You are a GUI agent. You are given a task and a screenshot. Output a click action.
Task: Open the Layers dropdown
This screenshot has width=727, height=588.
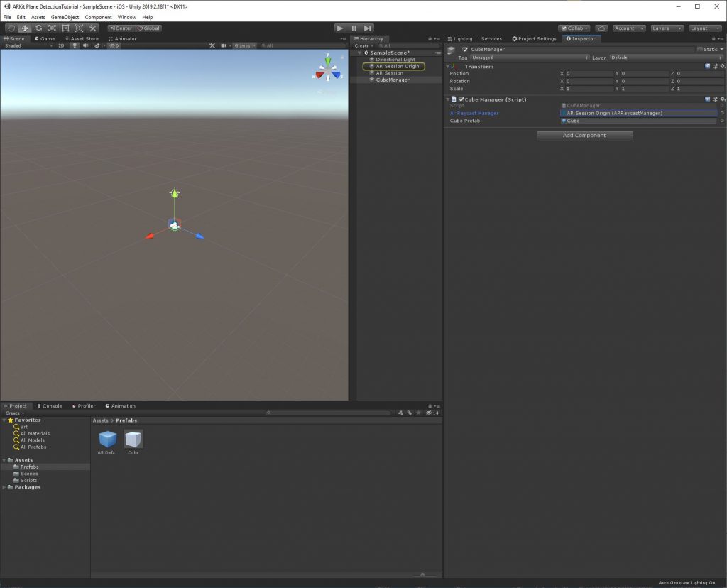click(x=667, y=28)
